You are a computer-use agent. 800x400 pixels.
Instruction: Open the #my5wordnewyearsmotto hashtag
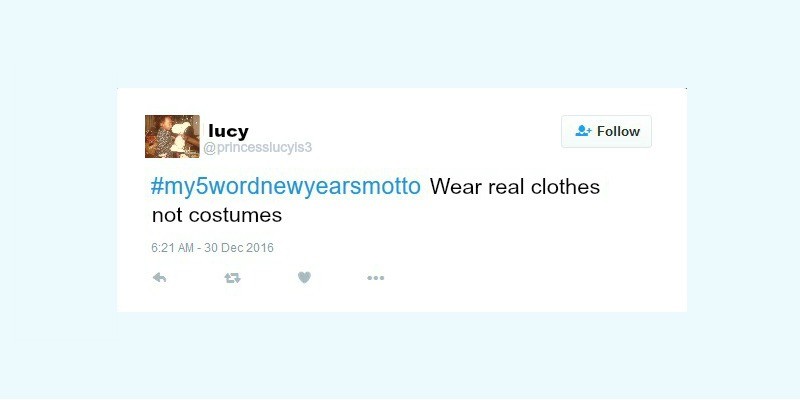[286, 187]
